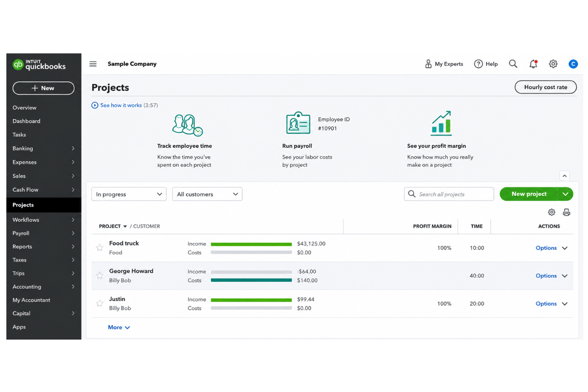Click the TIME column header
The height and width of the screenshot is (392, 588).
pyautogui.click(x=477, y=226)
